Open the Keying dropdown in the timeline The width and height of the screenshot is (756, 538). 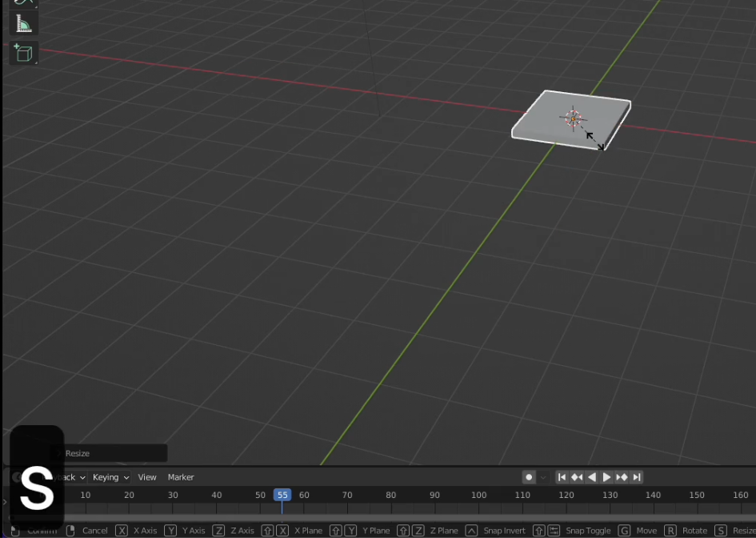[110, 477]
